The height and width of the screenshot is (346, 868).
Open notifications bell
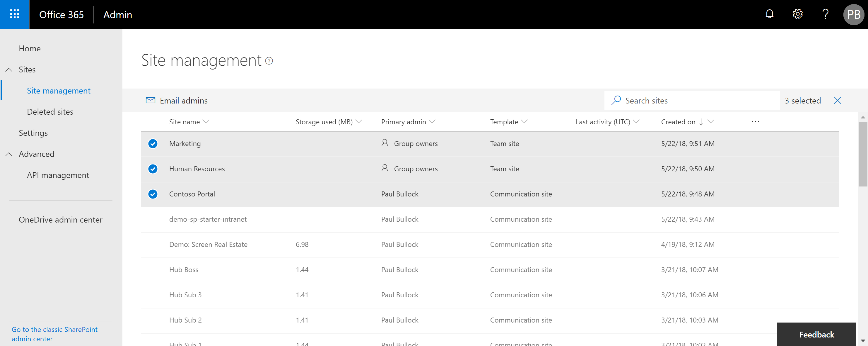pos(770,14)
